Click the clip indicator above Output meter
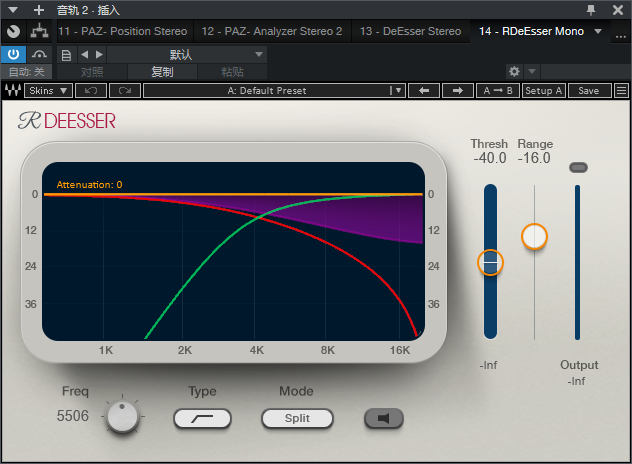The height and width of the screenshot is (464, 632). click(578, 167)
